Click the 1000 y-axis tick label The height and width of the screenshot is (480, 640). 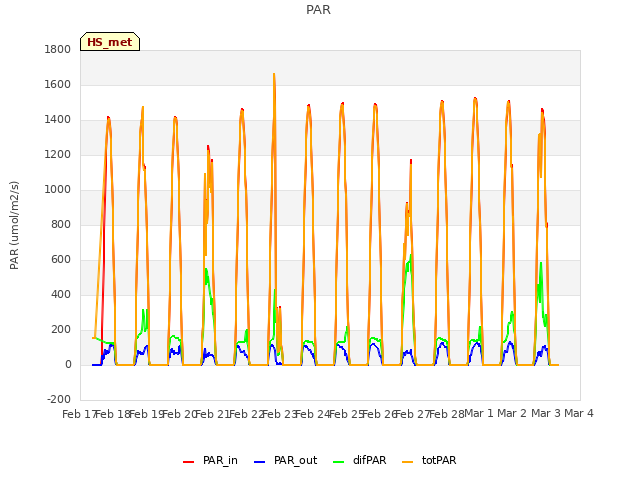58,189
